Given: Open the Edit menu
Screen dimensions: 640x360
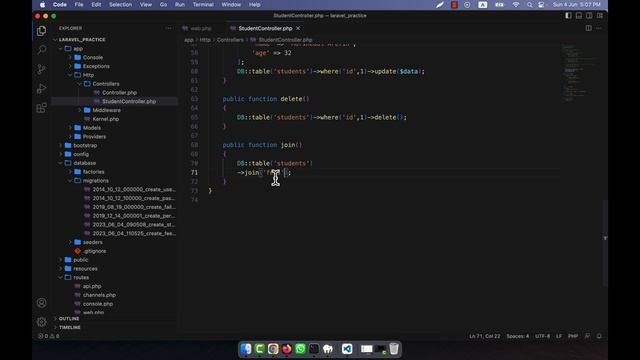Looking at the screenshot, I should [x=96, y=4].
